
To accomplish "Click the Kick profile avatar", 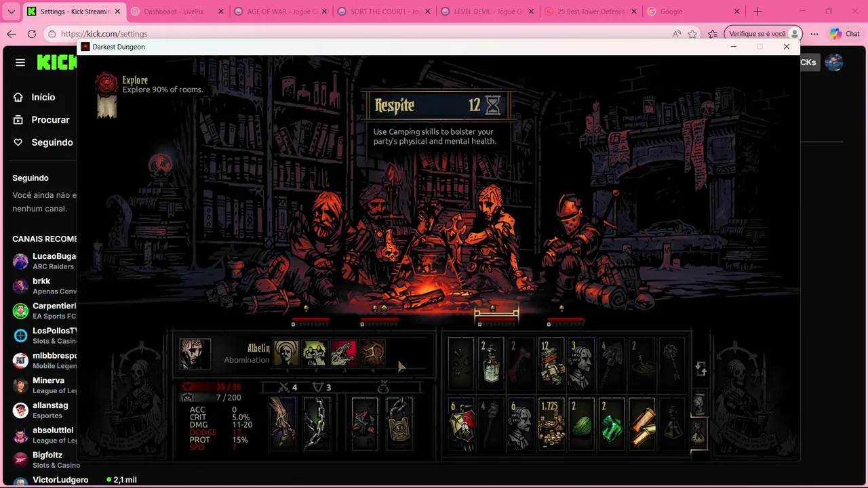I will pos(834,62).
